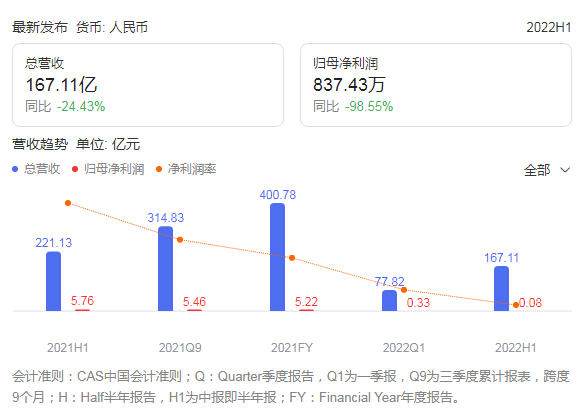The image size is (584, 412).
Task: Toggle the 归母净利润 legend red dot
Action: point(75,169)
